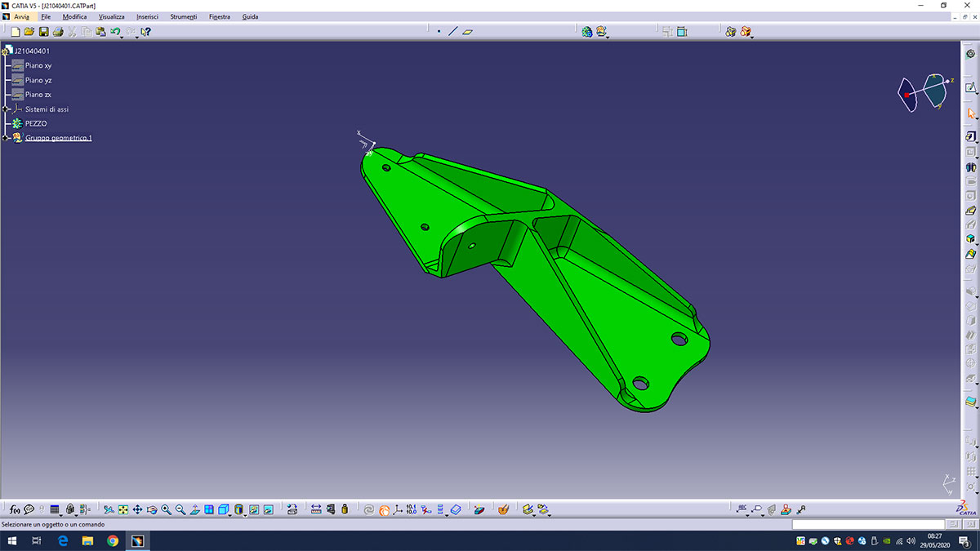Click the Measure Between icon
This screenshot has width=980, height=551.
coord(316,509)
